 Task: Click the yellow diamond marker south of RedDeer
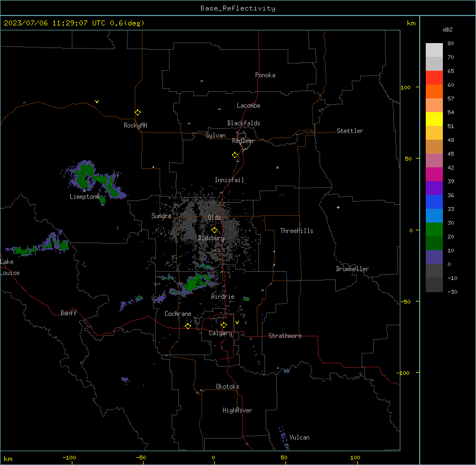click(235, 155)
